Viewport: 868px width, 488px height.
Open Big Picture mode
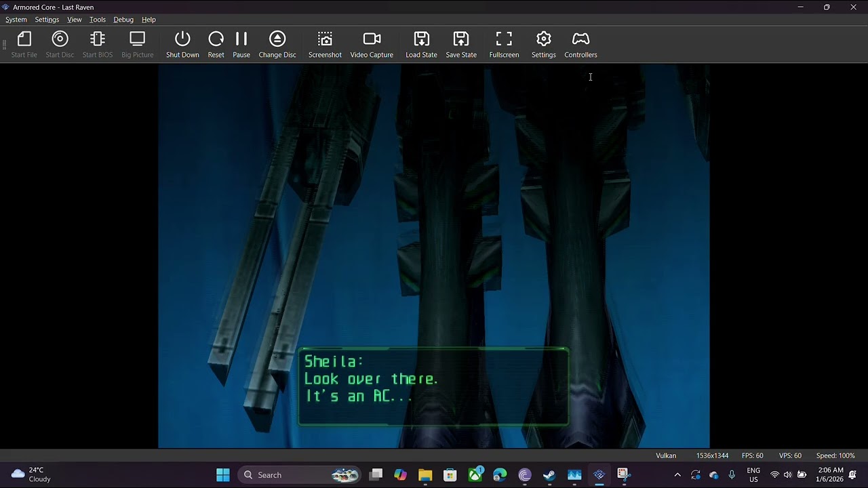pos(138,45)
